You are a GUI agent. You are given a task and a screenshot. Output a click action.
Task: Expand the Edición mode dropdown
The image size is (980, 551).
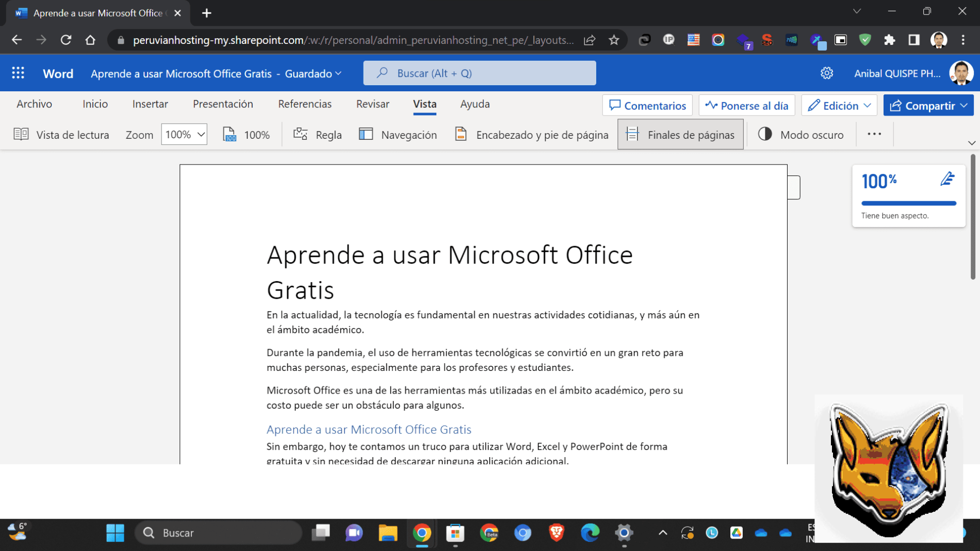[839, 106]
